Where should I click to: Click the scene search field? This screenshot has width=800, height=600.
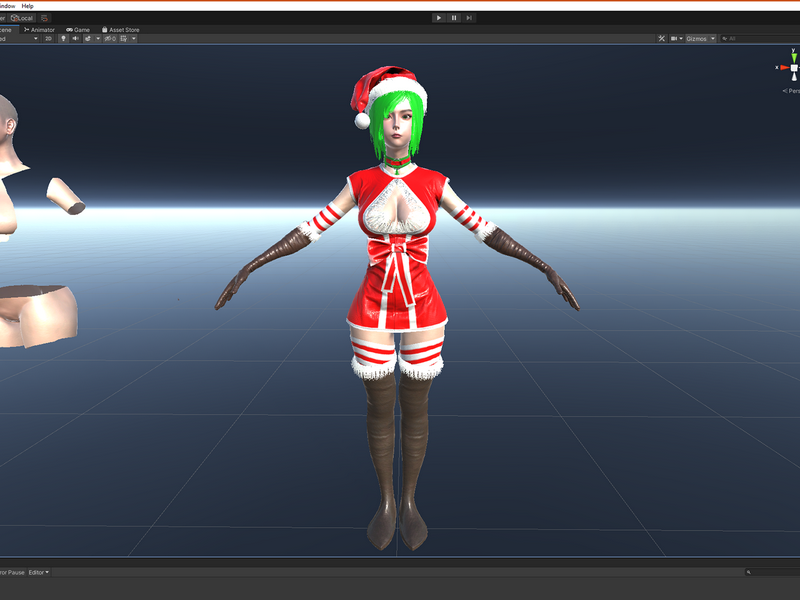tap(760, 39)
